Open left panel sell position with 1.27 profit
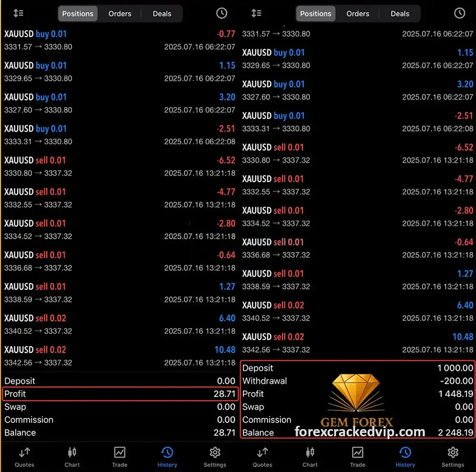Screen dimensions: 476x472 click(x=119, y=293)
